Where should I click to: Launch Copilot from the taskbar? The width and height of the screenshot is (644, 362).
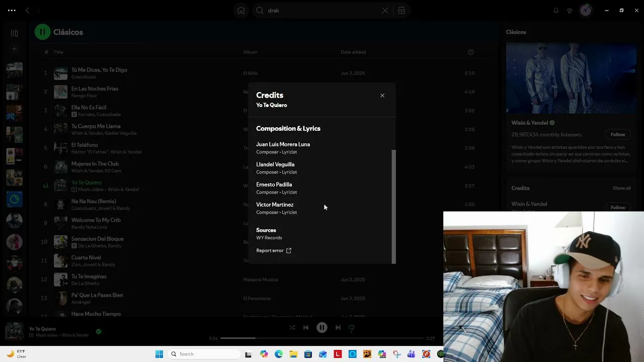point(264,354)
